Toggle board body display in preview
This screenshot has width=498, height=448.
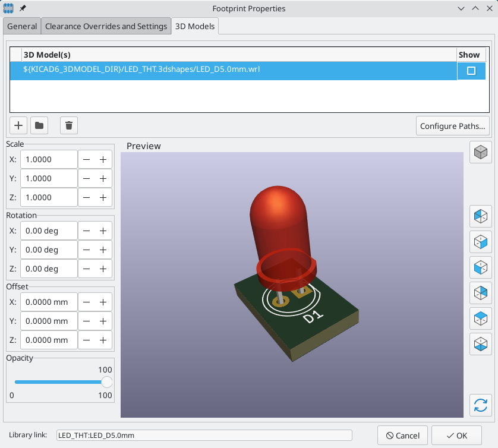(x=480, y=152)
